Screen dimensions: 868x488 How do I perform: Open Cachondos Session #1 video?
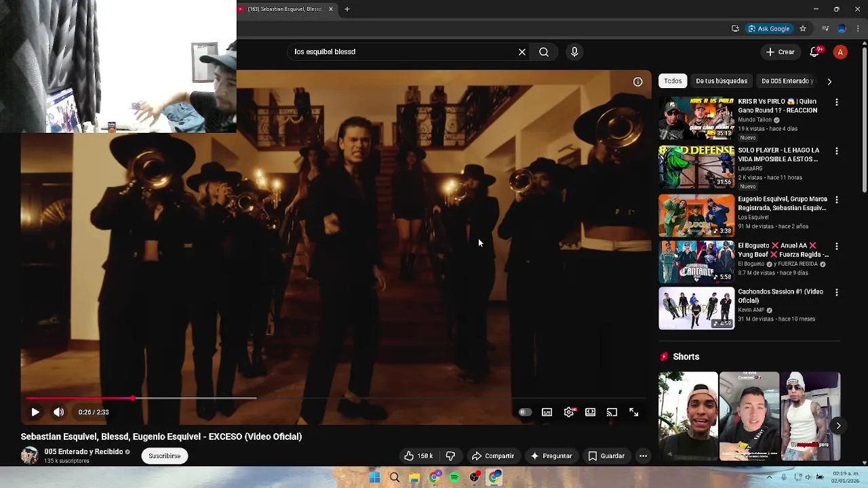point(696,308)
